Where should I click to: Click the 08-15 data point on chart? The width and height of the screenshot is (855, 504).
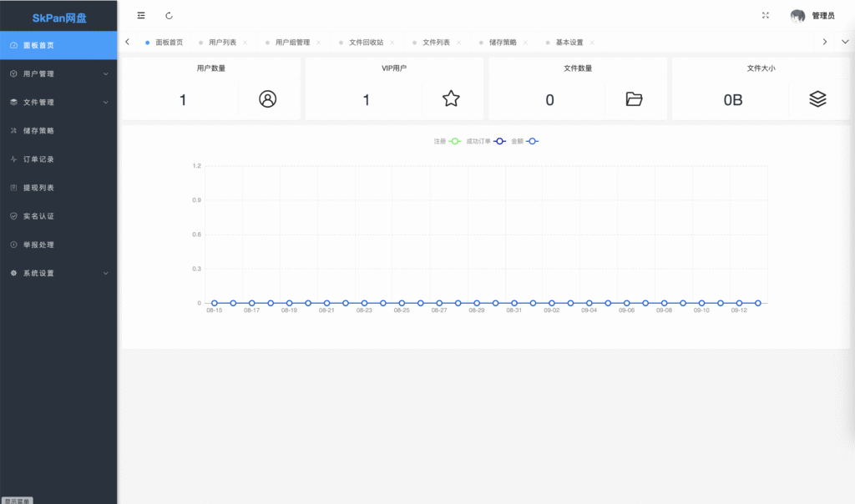pyautogui.click(x=215, y=303)
